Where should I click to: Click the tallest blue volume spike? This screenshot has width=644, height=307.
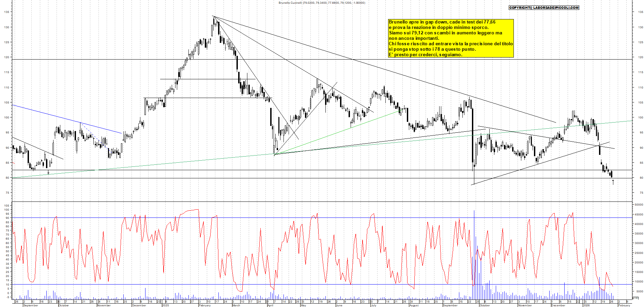pos(474,252)
